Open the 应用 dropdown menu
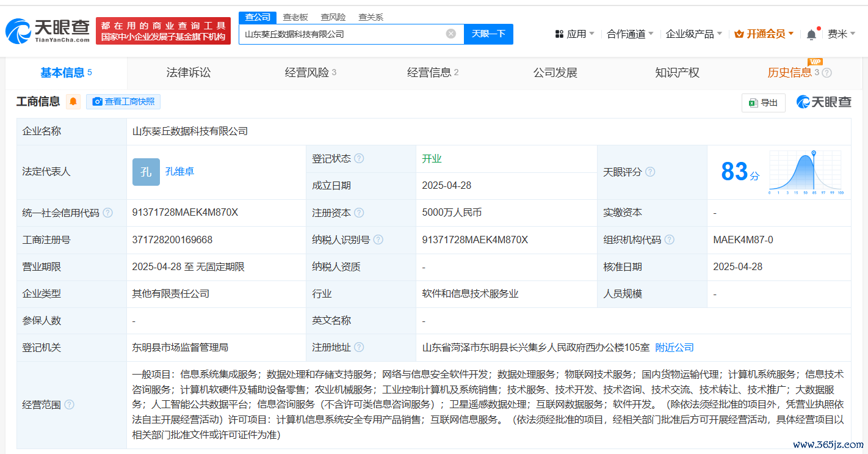The height and width of the screenshot is (454, 868). [x=574, y=34]
